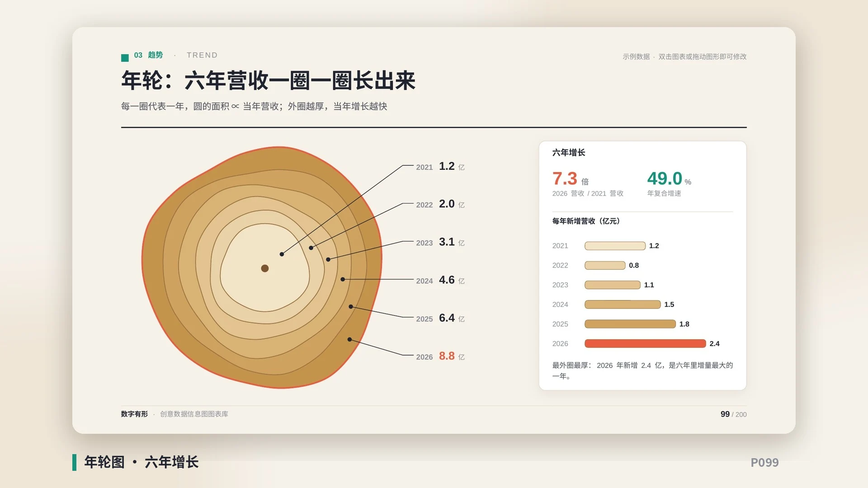The image size is (868, 488).
Task: Click the 数字有形 footer brand text
Action: coord(134,414)
